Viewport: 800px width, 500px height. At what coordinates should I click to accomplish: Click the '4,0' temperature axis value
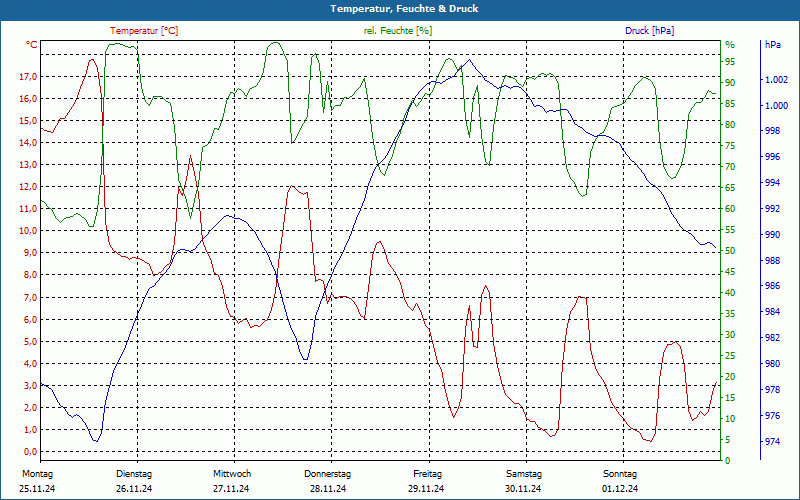[x=30, y=363]
